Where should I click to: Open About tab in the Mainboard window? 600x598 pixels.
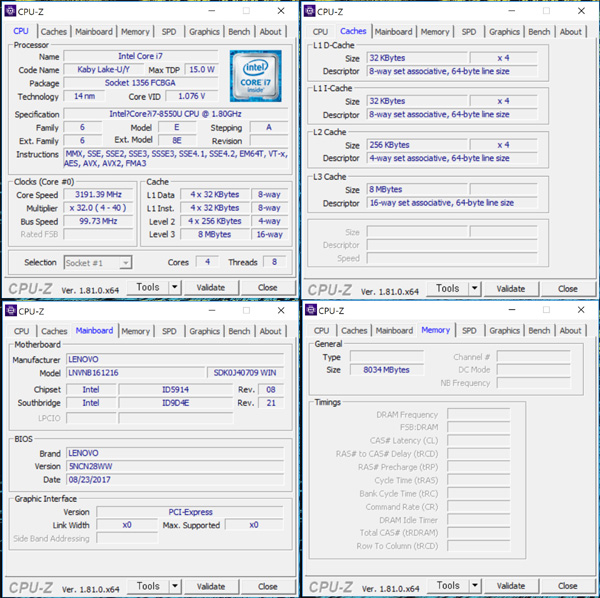pyautogui.click(x=271, y=331)
